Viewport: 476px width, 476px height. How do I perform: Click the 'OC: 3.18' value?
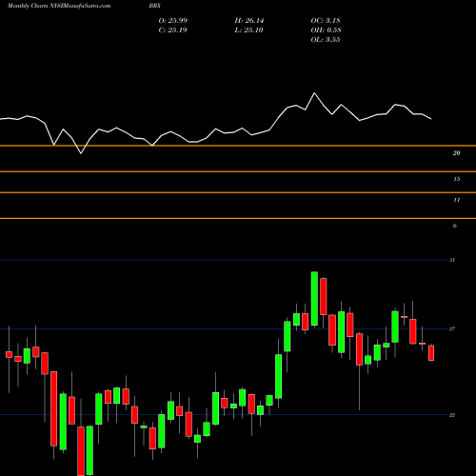326,20
